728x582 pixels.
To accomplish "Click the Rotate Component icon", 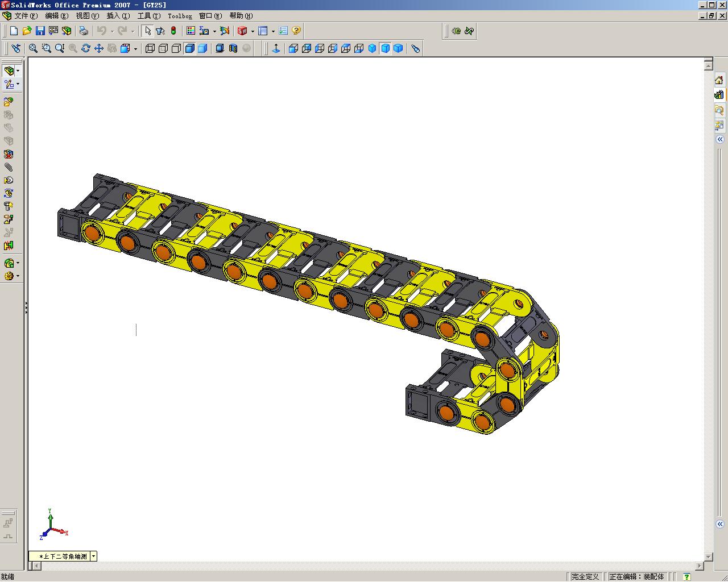I will click(9, 193).
